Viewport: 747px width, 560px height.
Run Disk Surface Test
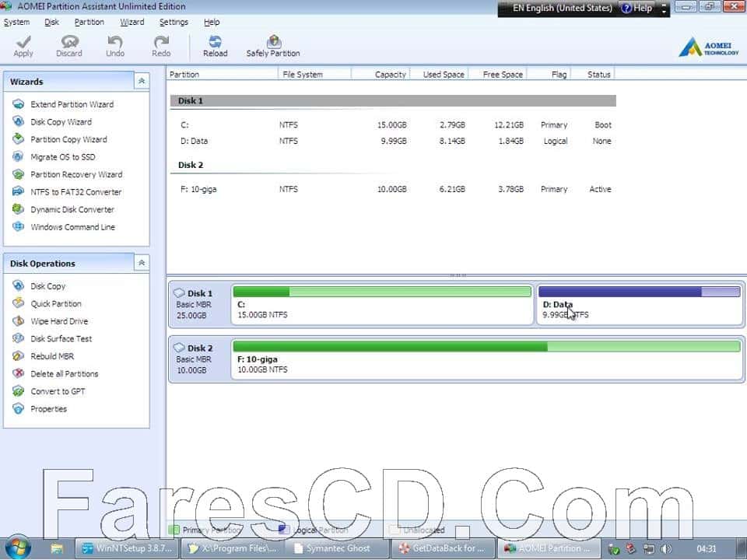click(x=61, y=339)
